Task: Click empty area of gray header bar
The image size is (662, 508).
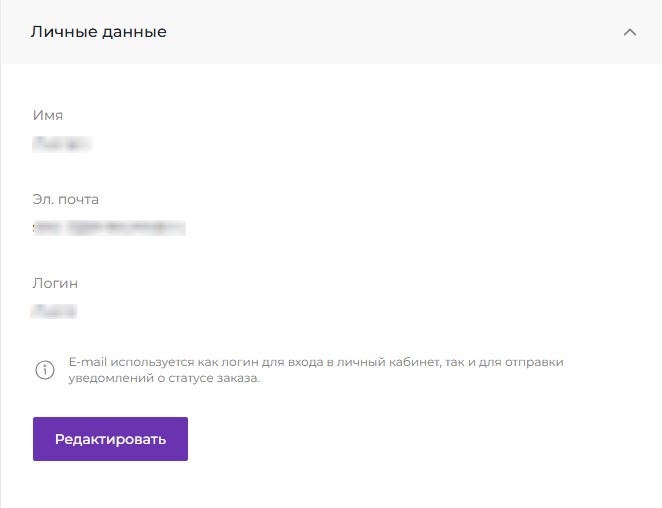Action: 400,32
